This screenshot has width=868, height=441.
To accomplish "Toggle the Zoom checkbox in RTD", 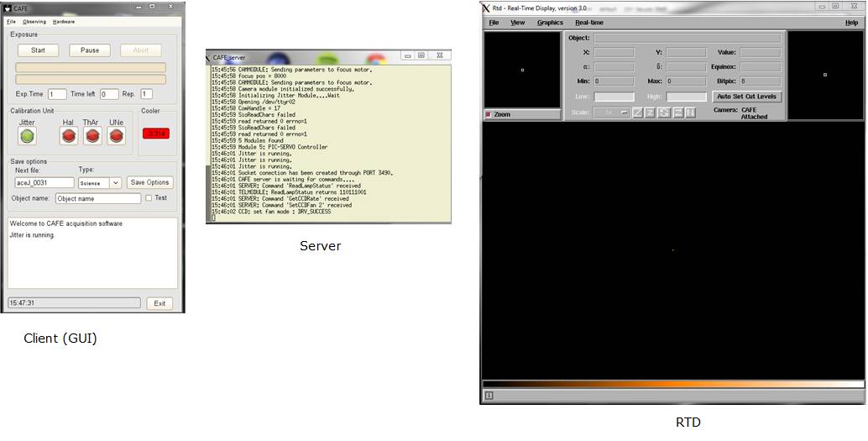I will click(489, 114).
